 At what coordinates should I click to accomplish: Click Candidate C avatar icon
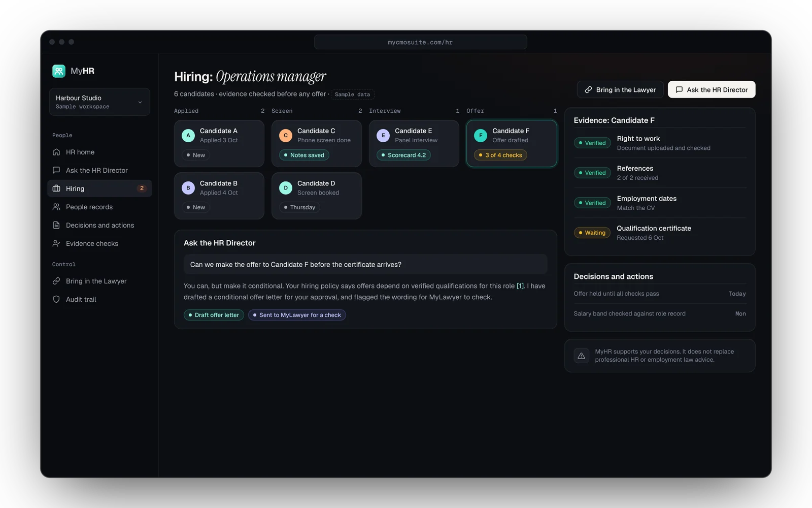pyautogui.click(x=286, y=136)
